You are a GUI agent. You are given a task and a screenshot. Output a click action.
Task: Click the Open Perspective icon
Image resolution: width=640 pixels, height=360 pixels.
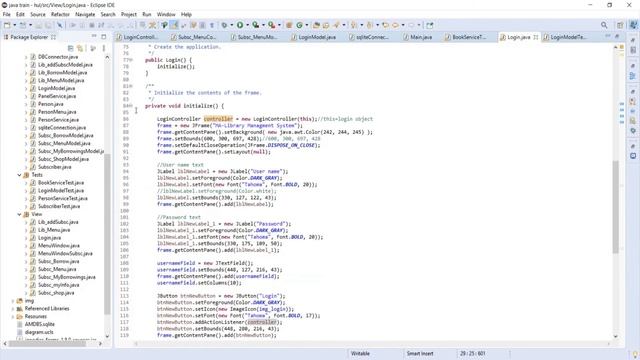pos(620,25)
